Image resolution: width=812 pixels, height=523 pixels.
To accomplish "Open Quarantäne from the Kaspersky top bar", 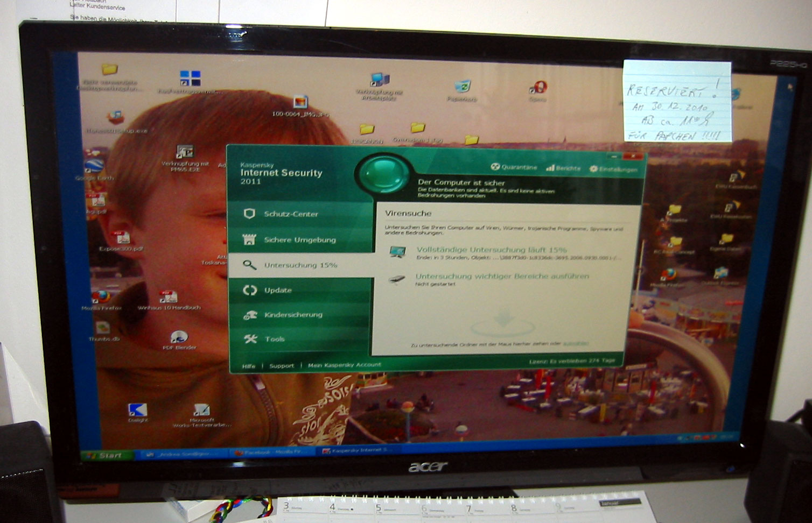I will (x=514, y=167).
